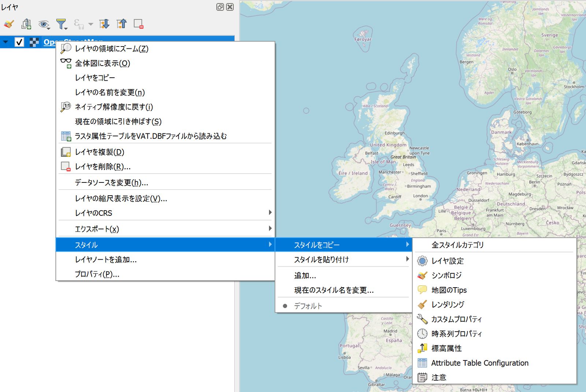Screen dimensions: 586x392
Task: Open データソースを変更(h)... dialog
Action: (165, 182)
